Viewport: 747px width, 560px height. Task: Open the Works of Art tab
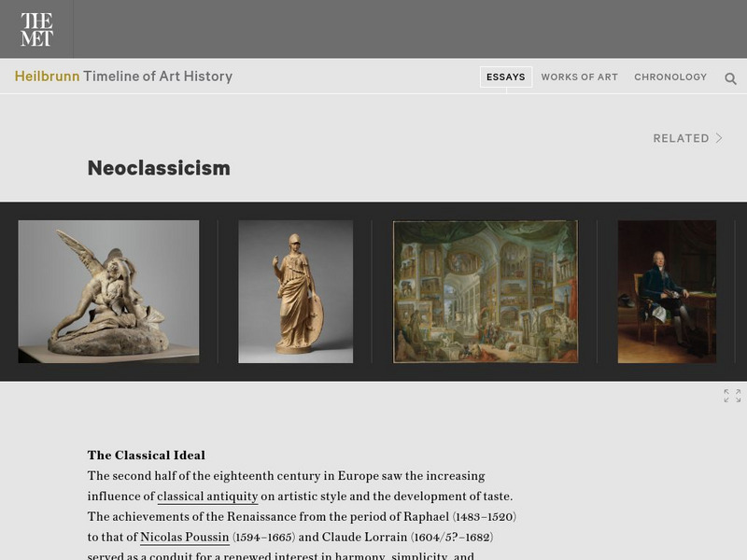coord(579,77)
